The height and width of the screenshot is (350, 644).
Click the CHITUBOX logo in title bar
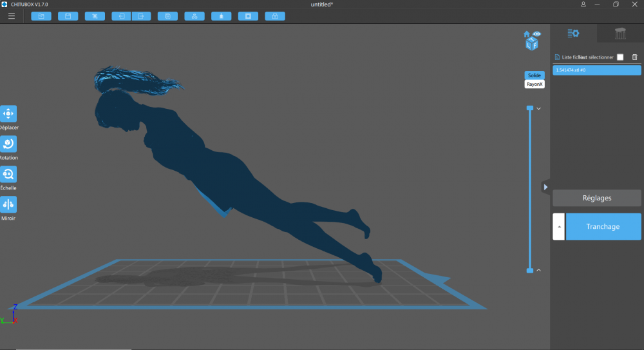(x=4, y=5)
